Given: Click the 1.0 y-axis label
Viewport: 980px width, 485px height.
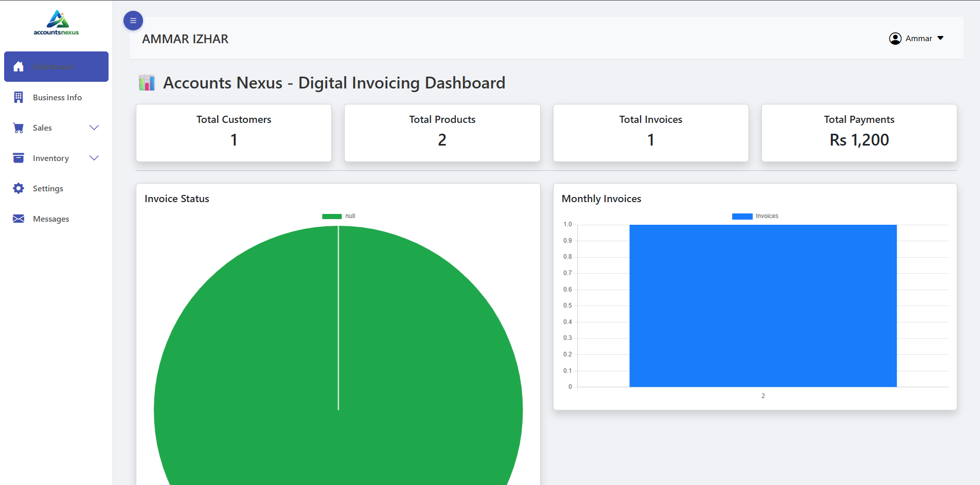Looking at the screenshot, I should [567, 224].
